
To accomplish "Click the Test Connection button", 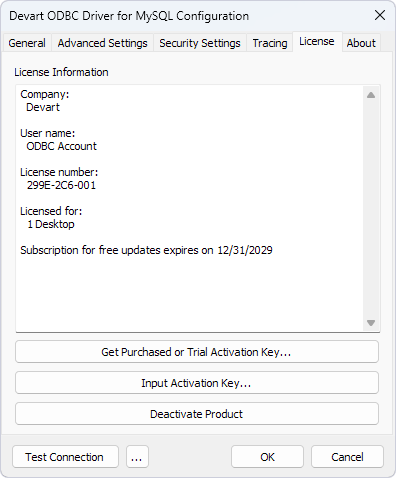I will pyautogui.click(x=65, y=457).
